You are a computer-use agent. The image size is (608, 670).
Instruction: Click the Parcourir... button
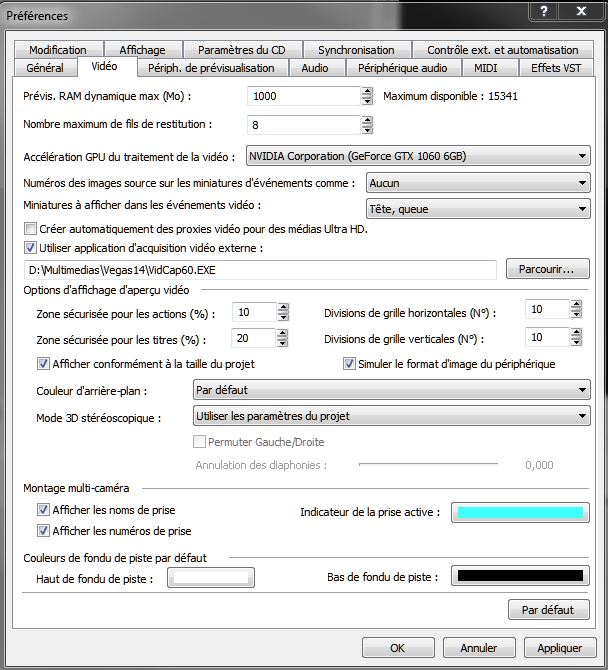(547, 269)
